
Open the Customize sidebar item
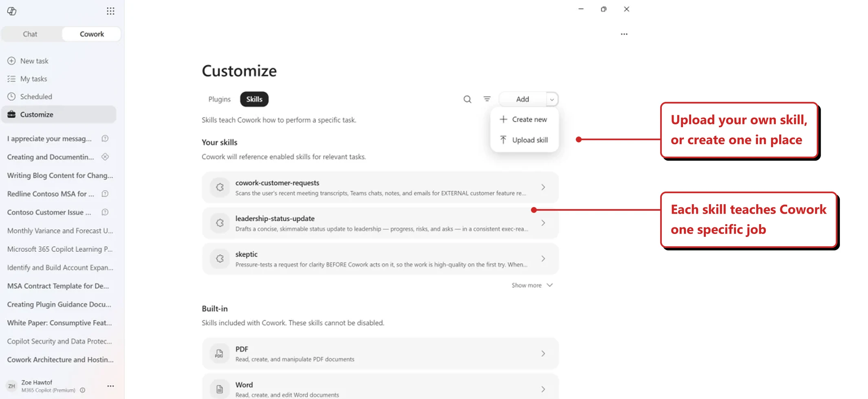[59, 115]
